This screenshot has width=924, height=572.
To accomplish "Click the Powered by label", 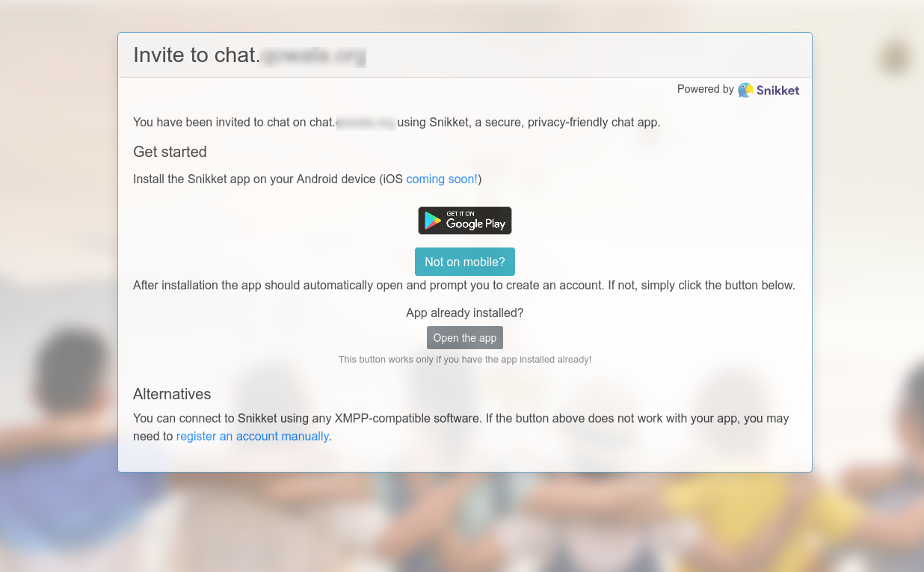I will [705, 89].
